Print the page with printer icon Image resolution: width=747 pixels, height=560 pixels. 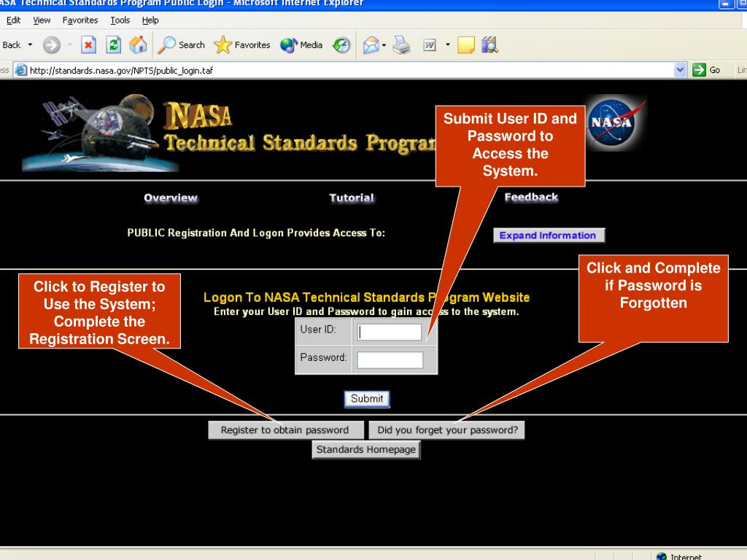click(401, 45)
